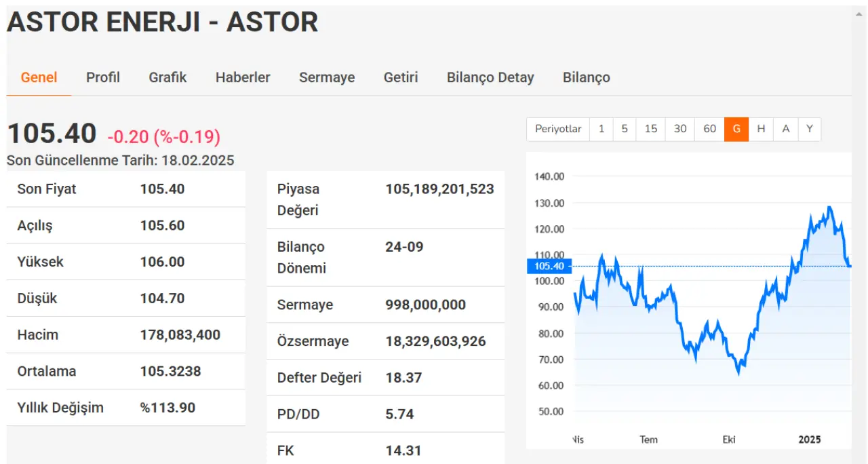The width and height of the screenshot is (868, 464).
Task: Click the Bilanço Dönemi label
Action: (302, 257)
